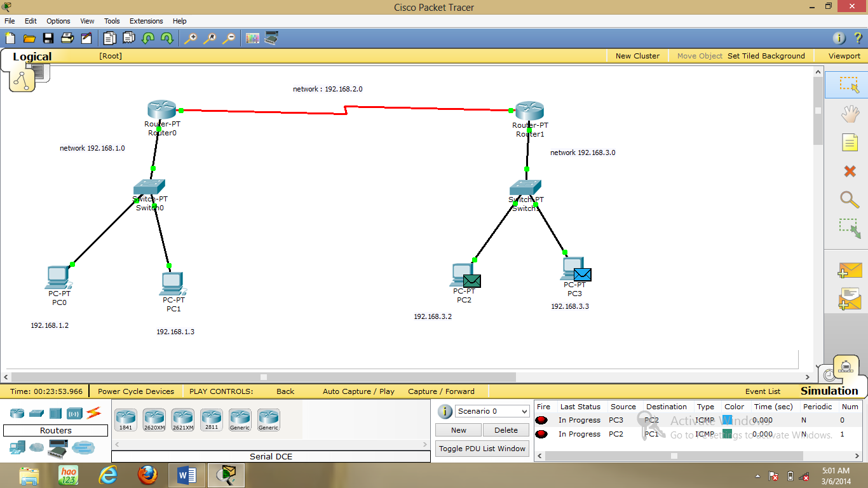This screenshot has height=488, width=868.
Task: Undo the last action with the green arrow
Action: click(148, 38)
